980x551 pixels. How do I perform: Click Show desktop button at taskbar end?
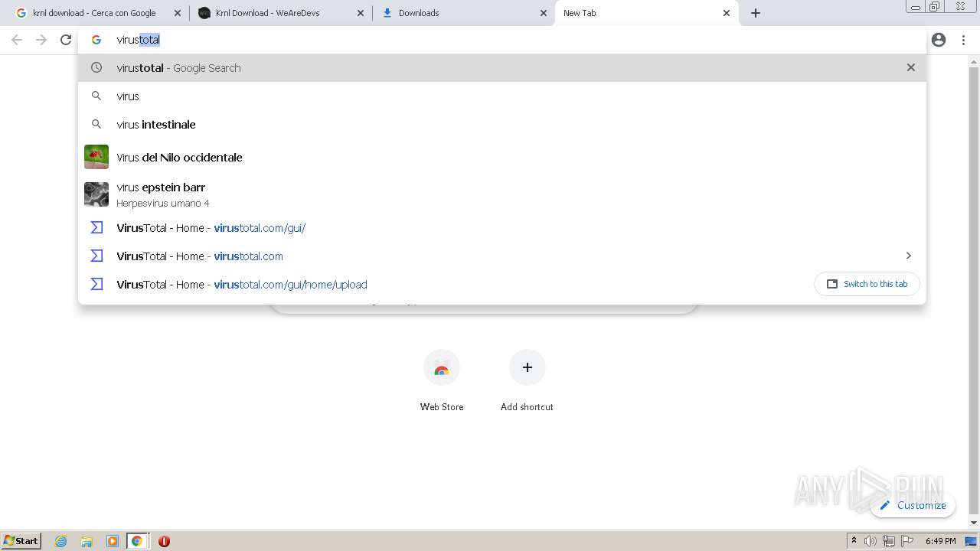pos(972,541)
